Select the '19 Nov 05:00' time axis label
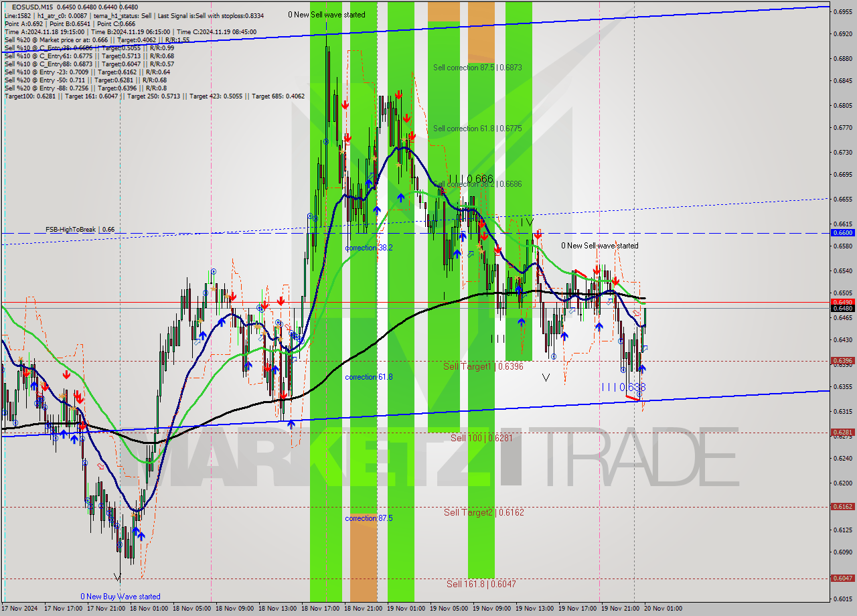The width and height of the screenshot is (857, 616). coord(449,609)
